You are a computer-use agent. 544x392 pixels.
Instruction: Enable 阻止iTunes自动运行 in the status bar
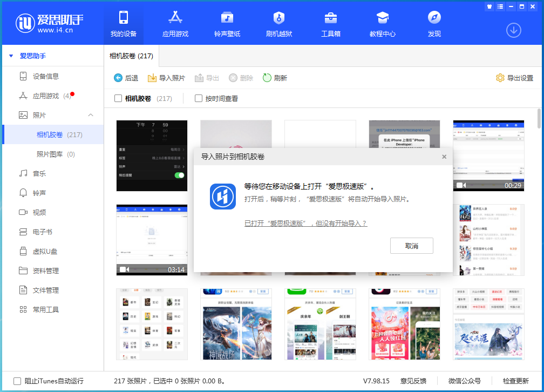coord(16,381)
